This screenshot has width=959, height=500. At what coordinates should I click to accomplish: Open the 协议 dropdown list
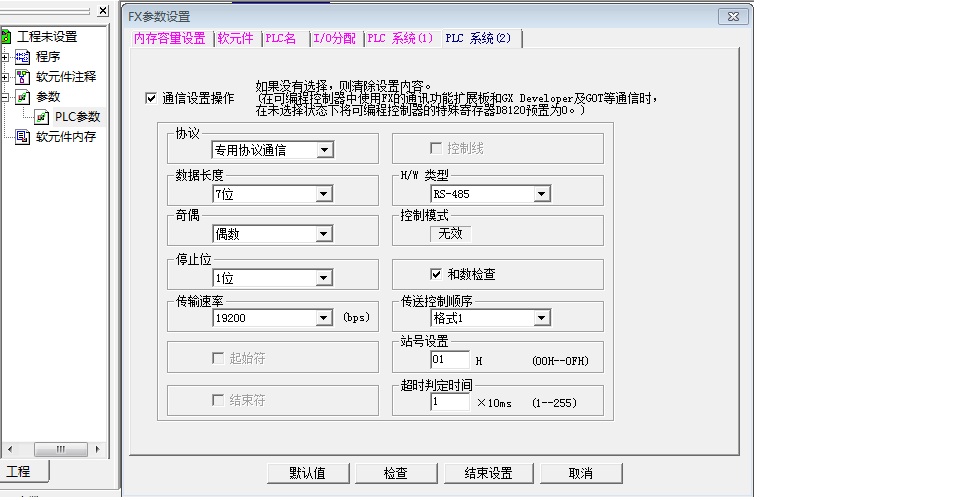pos(324,150)
